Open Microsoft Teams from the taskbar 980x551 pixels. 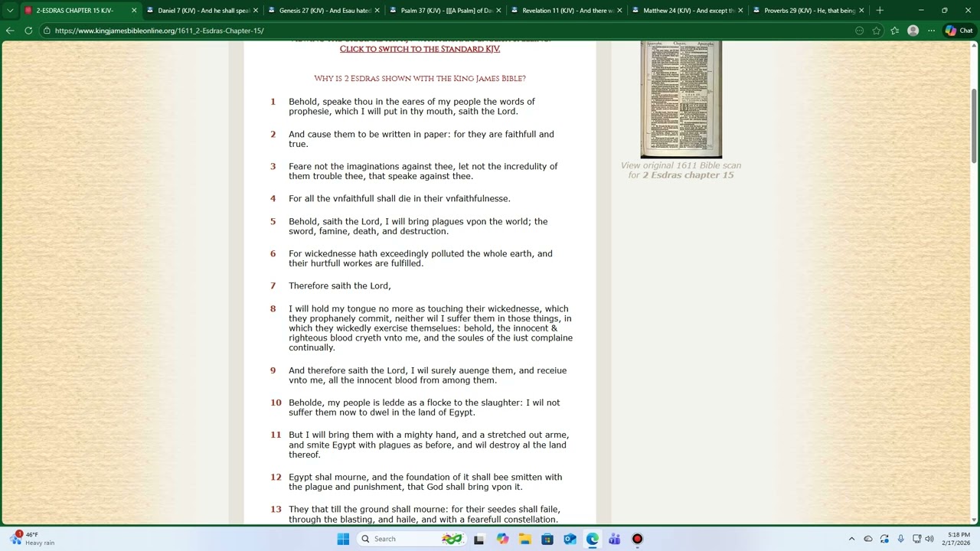[x=615, y=539]
